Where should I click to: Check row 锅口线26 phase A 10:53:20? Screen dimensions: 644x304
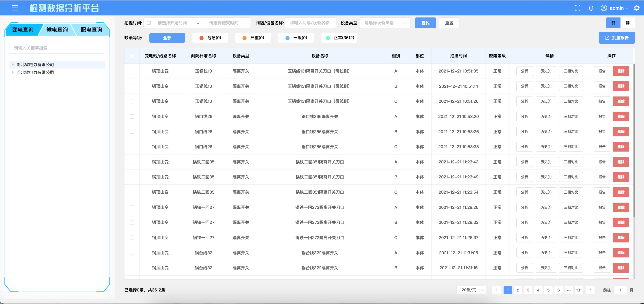[132, 116]
